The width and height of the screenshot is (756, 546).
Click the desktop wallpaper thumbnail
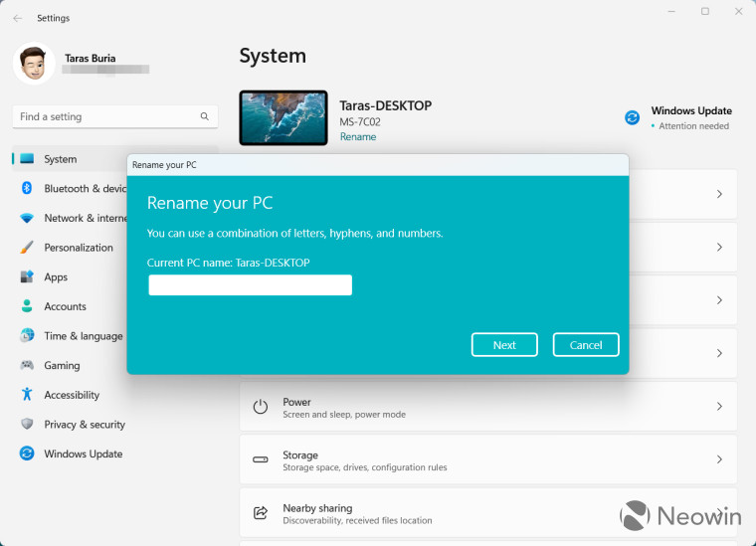pyautogui.click(x=283, y=117)
